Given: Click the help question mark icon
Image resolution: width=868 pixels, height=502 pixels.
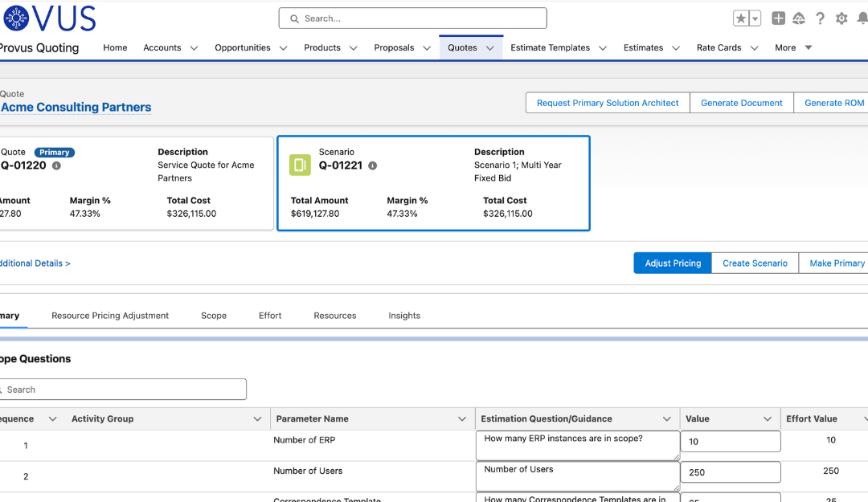Looking at the screenshot, I should pyautogui.click(x=820, y=18).
